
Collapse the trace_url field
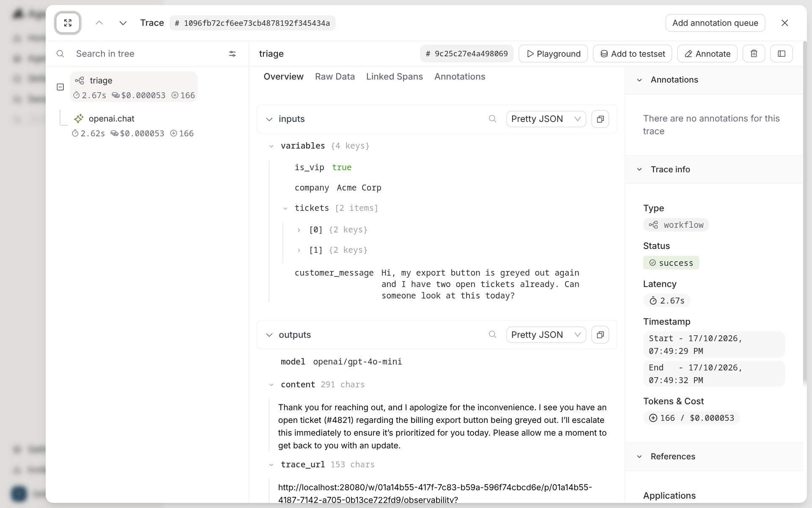pos(272,465)
